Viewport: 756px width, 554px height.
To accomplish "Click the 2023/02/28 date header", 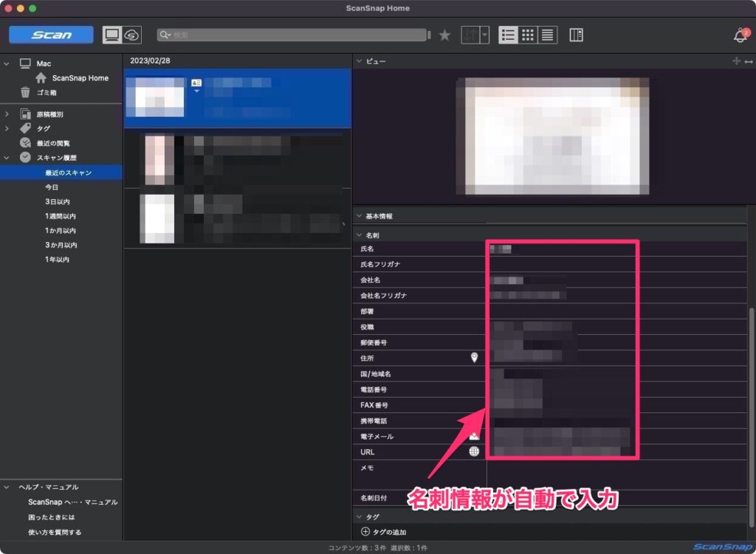I will (x=150, y=60).
